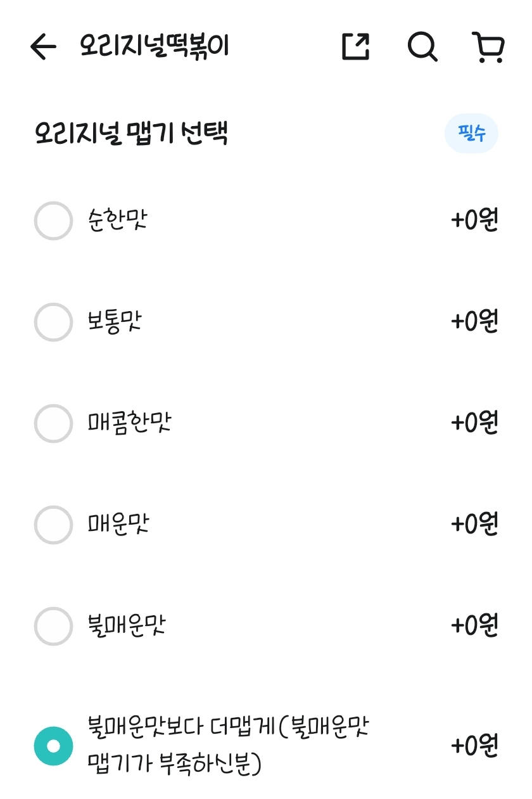Tap the +0원 price beside 순한맛

click(x=474, y=221)
